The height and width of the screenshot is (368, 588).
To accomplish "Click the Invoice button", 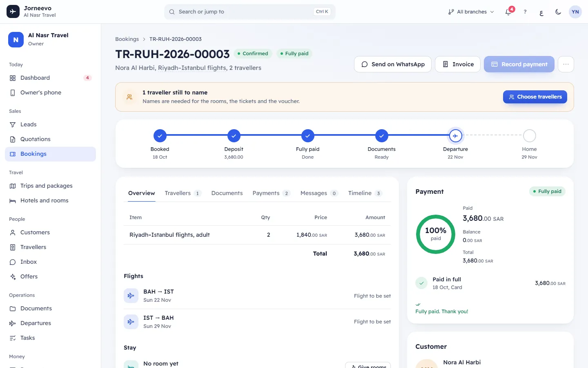I will pyautogui.click(x=458, y=64).
